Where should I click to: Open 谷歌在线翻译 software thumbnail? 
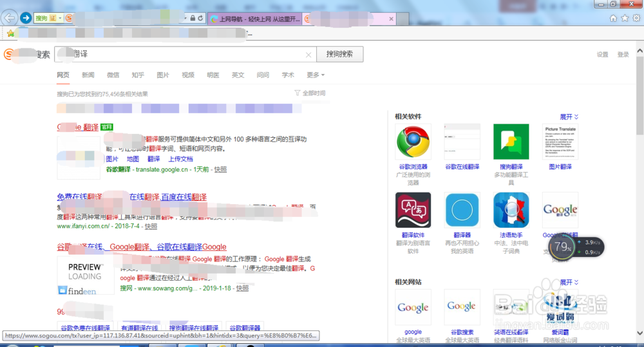click(462, 142)
